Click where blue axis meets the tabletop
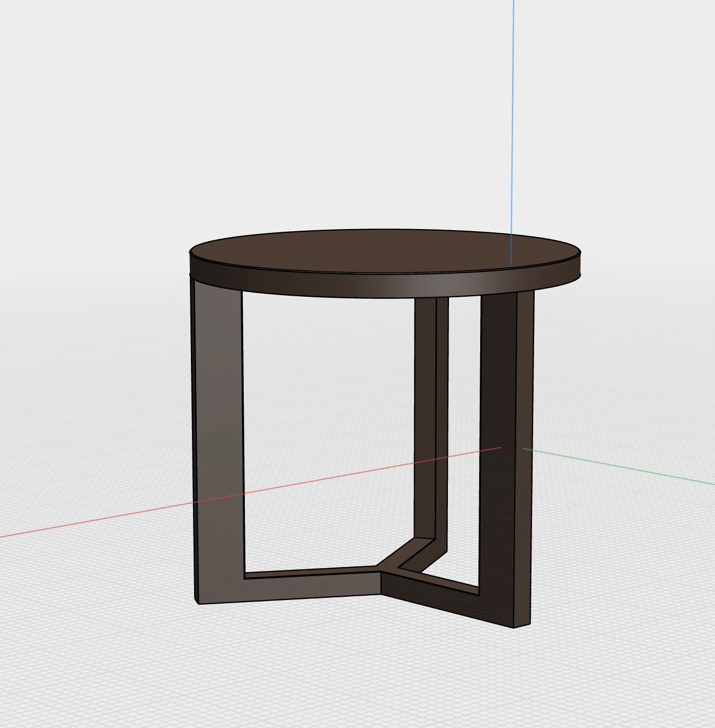This screenshot has height=728, width=715. pos(511,263)
